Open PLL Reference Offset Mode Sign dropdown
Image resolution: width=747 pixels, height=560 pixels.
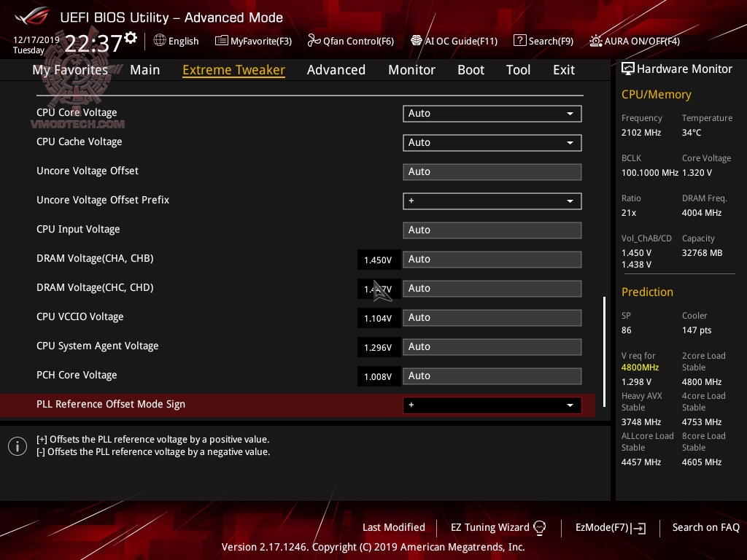click(x=492, y=405)
